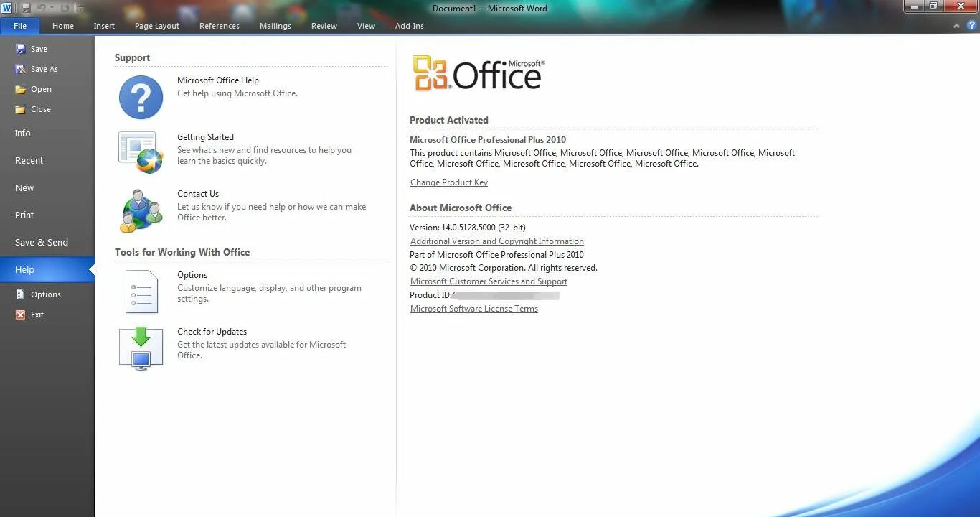Click the 'Version: 14.0.5128.5000 (32-bit)' text

468,228
